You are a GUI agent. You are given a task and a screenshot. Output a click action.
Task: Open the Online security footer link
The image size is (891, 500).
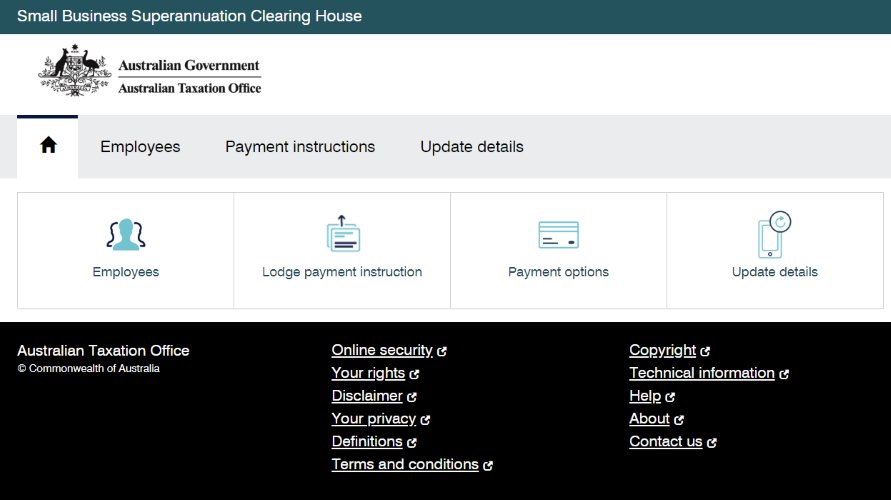pos(382,350)
